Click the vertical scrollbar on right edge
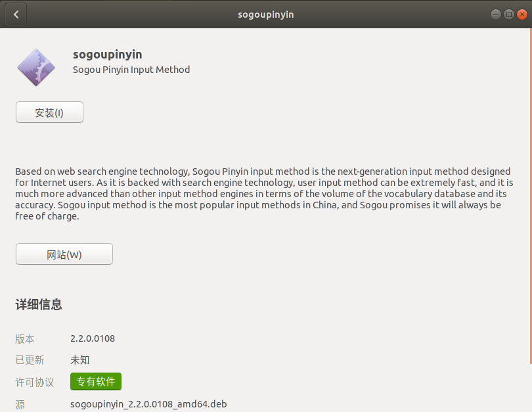This screenshot has width=532, height=412. (529, 197)
